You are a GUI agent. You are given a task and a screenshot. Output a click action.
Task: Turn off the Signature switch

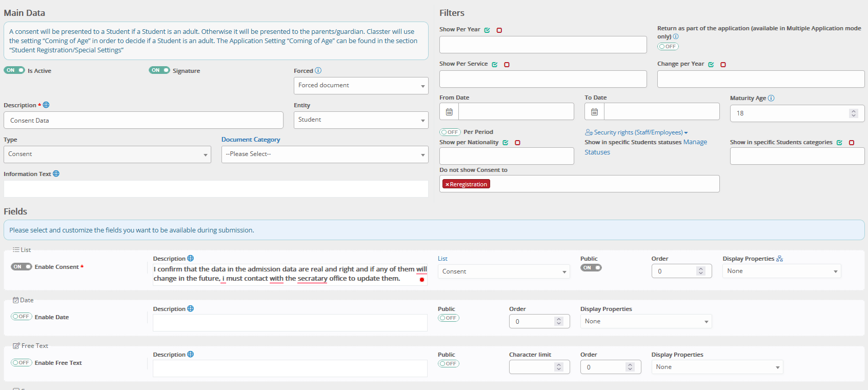(x=159, y=70)
